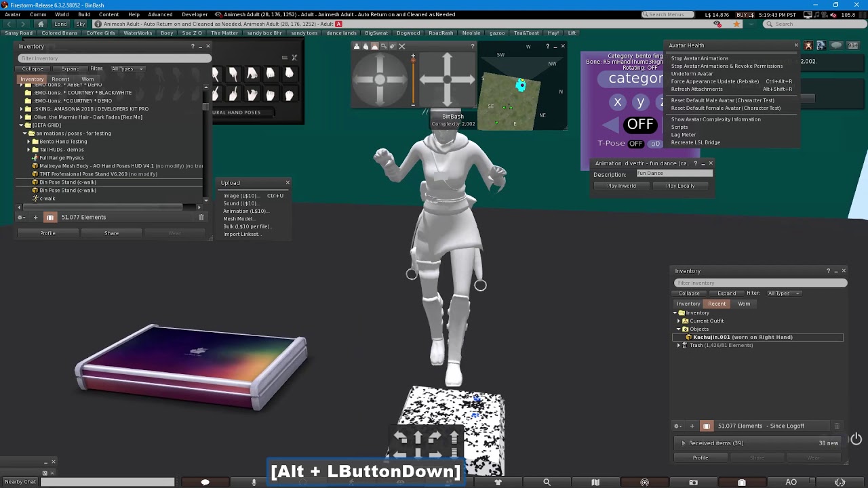Screen dimensions: 868x488
Task: Open the map from the bottom toolbar
Action: pos(595,482)
